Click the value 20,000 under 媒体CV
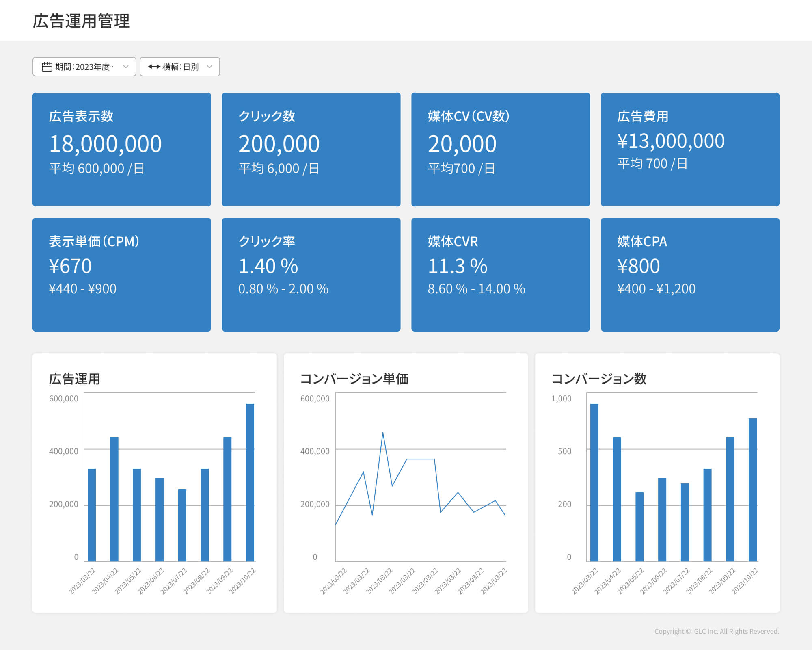Image resolution: width=812 pixels, height=650 pixels. point(462,144)
